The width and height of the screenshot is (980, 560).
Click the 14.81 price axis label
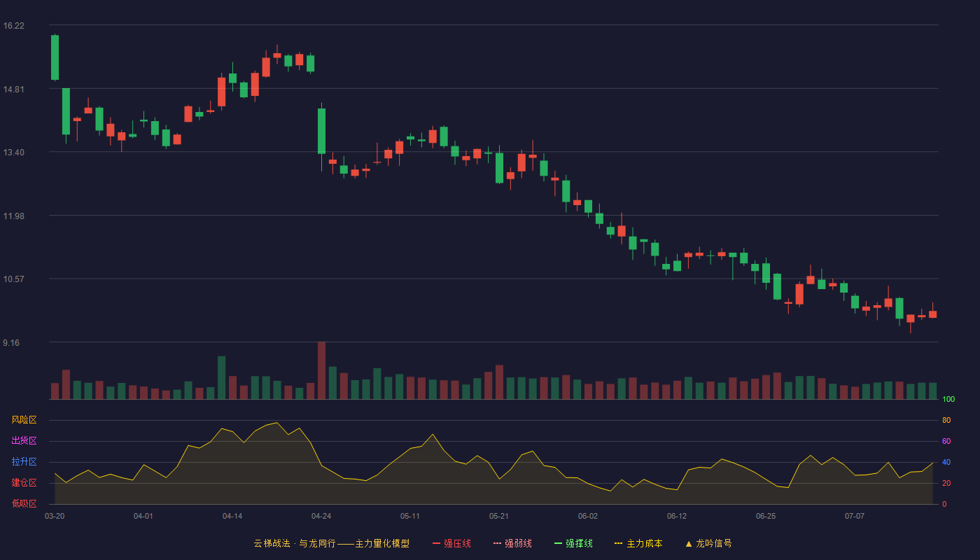pyautogui.click(x=14, y=89)
